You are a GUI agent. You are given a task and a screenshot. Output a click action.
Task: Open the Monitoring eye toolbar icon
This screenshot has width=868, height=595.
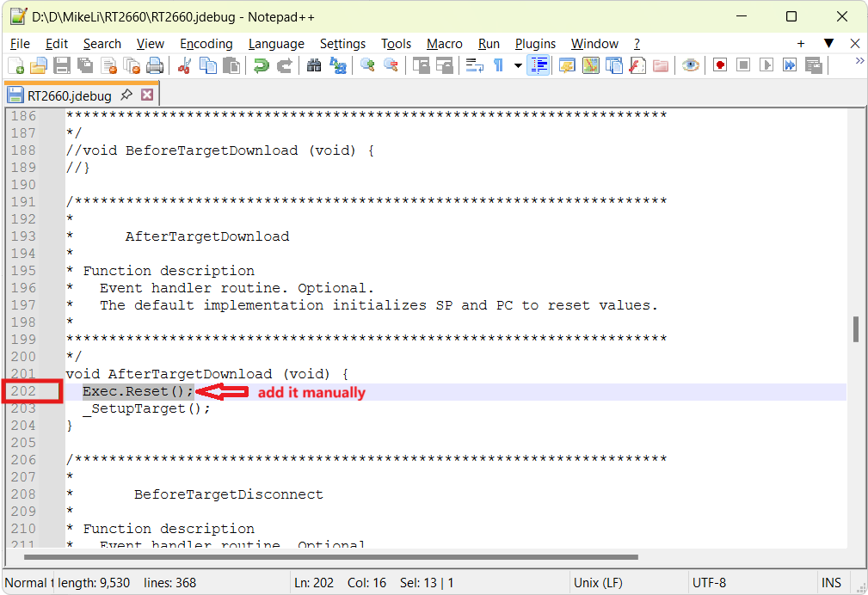pos(690,66)
